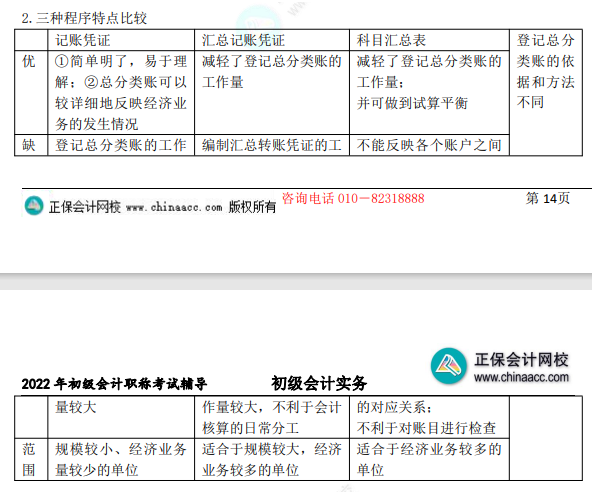The image size is (592, 492).
Task: Click the text '作量较大，不利于会计'
Action: 271,407
